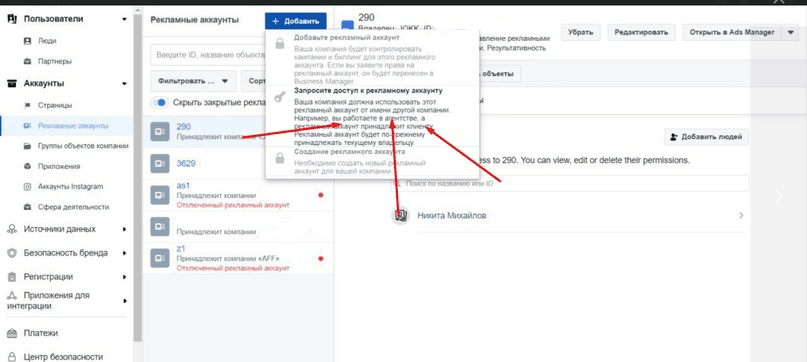Expand Источники данных arrow

tap(124, 229)
